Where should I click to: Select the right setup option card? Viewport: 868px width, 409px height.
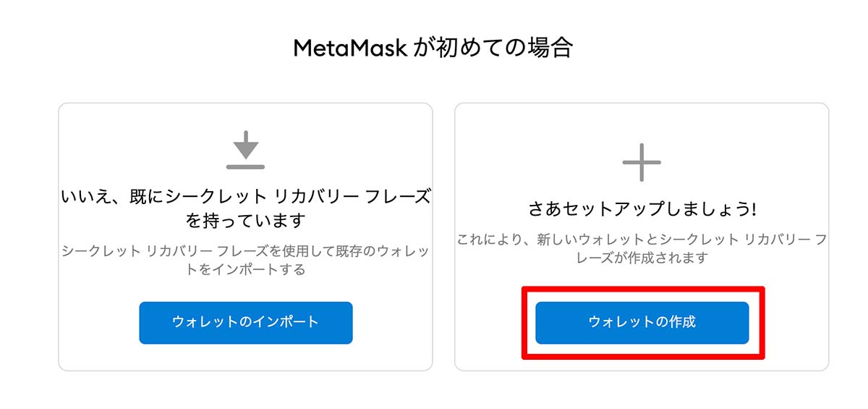pos(642,237)
